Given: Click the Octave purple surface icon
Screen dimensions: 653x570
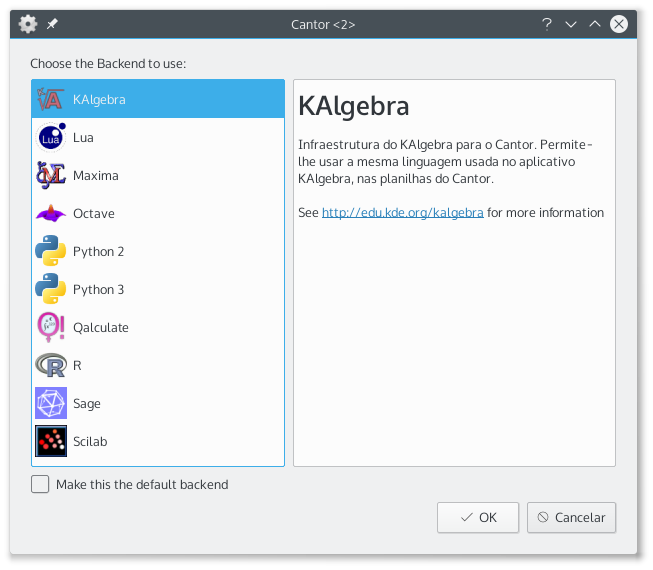Looking at the screenshot, I should [50, 213].
